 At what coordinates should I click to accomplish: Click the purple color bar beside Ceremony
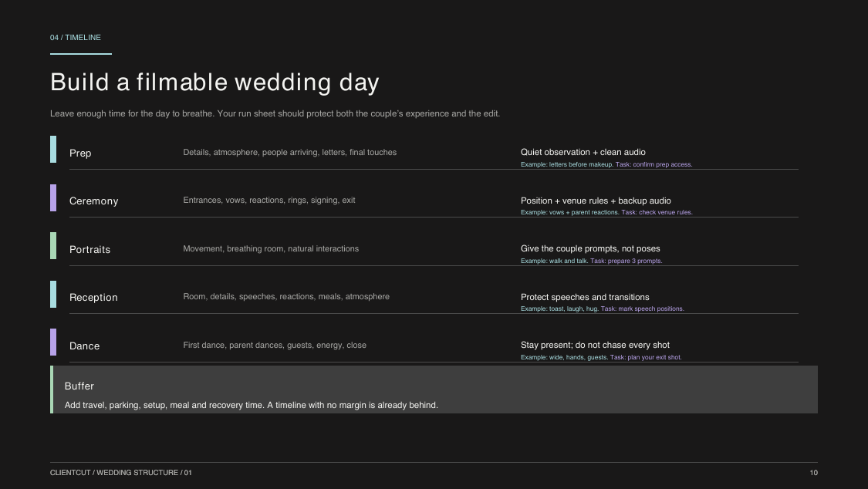[53, 197]
